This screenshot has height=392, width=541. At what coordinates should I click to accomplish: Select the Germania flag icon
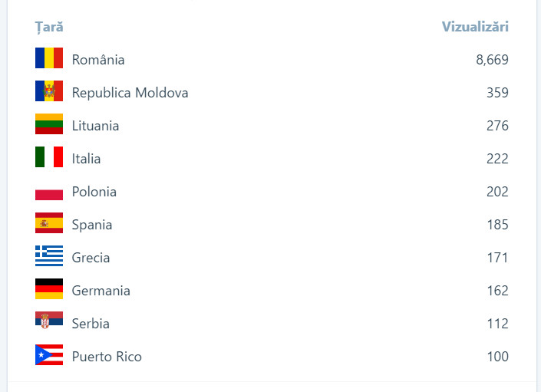click(49, 290)
